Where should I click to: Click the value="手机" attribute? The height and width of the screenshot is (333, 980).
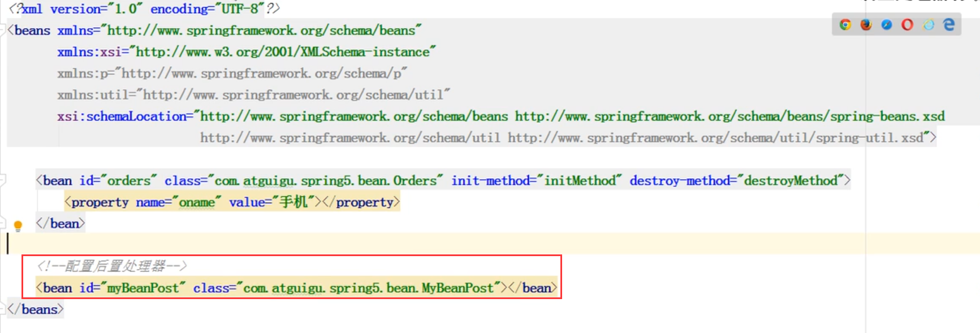point(271,202)
